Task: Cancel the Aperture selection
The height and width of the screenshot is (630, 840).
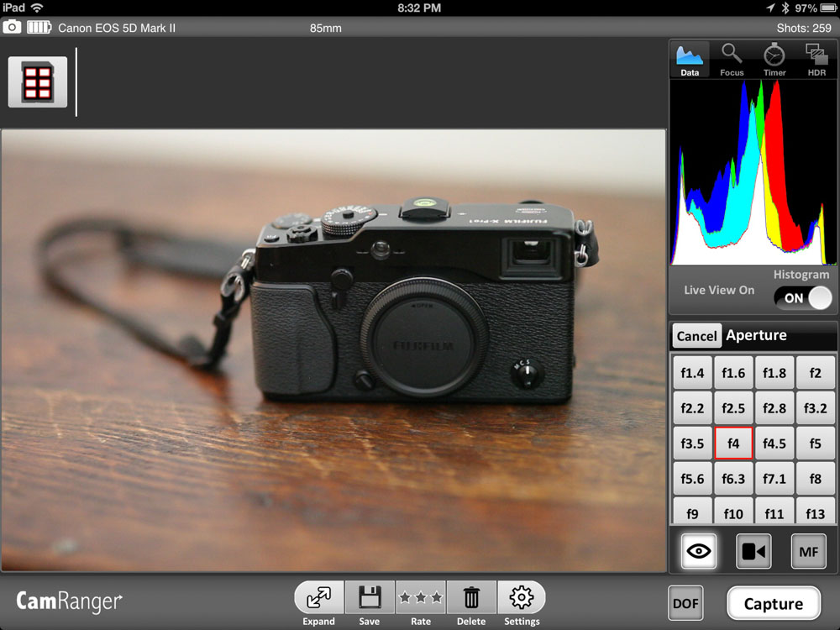Action: pos(696,336)
